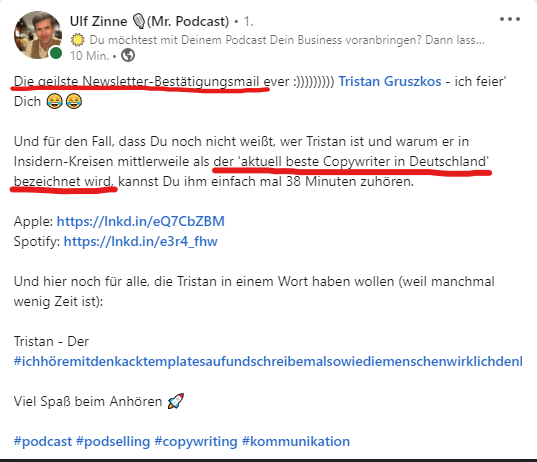Click Ulf Zinne's profile picture
The image size is (537, 462).
[38, 35]
